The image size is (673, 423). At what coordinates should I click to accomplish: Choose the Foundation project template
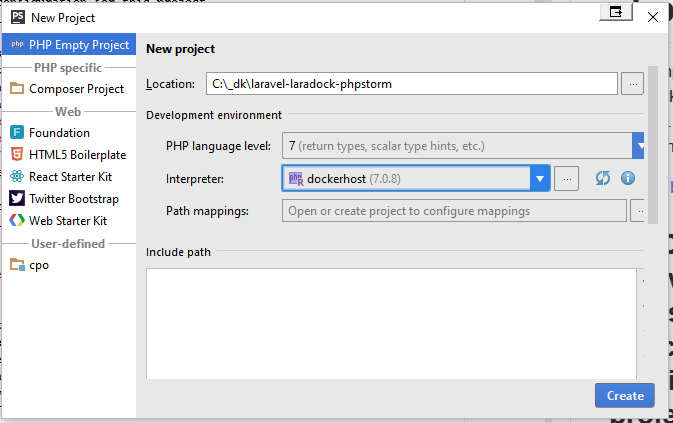69,133
